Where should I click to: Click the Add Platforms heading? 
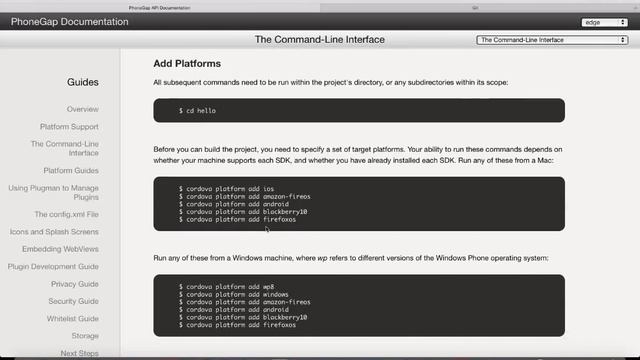pos(187,64)
